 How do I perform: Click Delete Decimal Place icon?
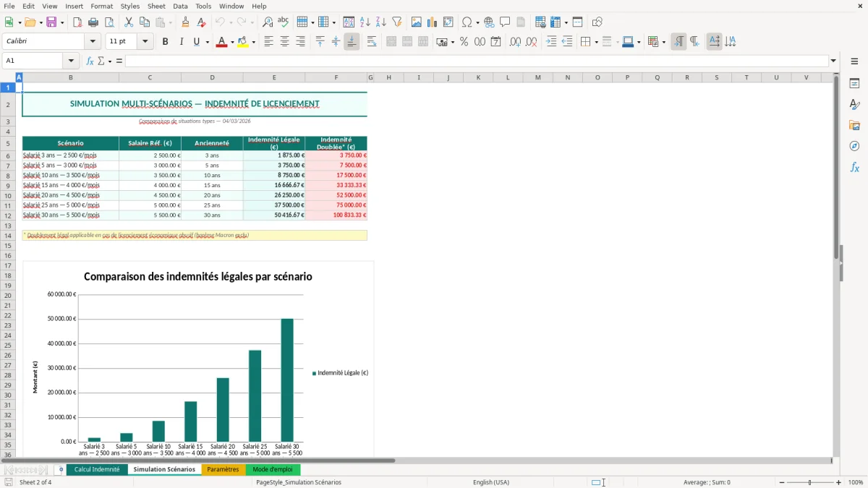pos(531,42)
